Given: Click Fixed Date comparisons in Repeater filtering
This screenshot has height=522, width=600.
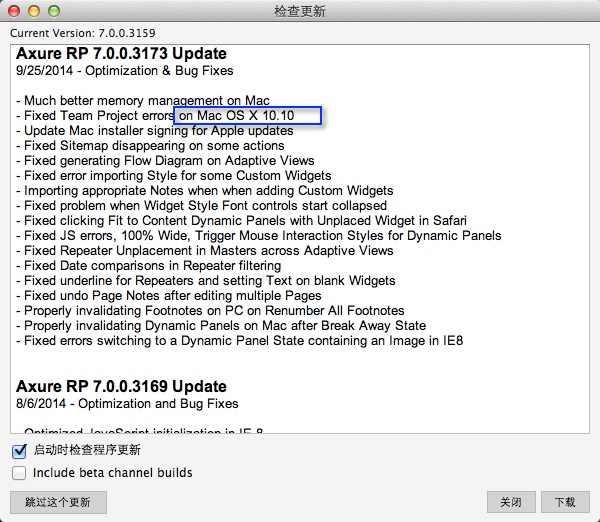Looking at the screenshot, I should click(148, 266).
